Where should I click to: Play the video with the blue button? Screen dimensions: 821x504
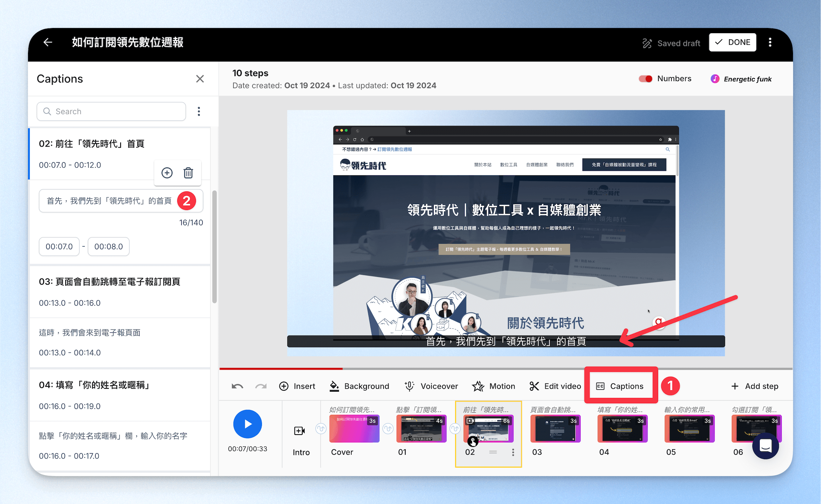247,424
